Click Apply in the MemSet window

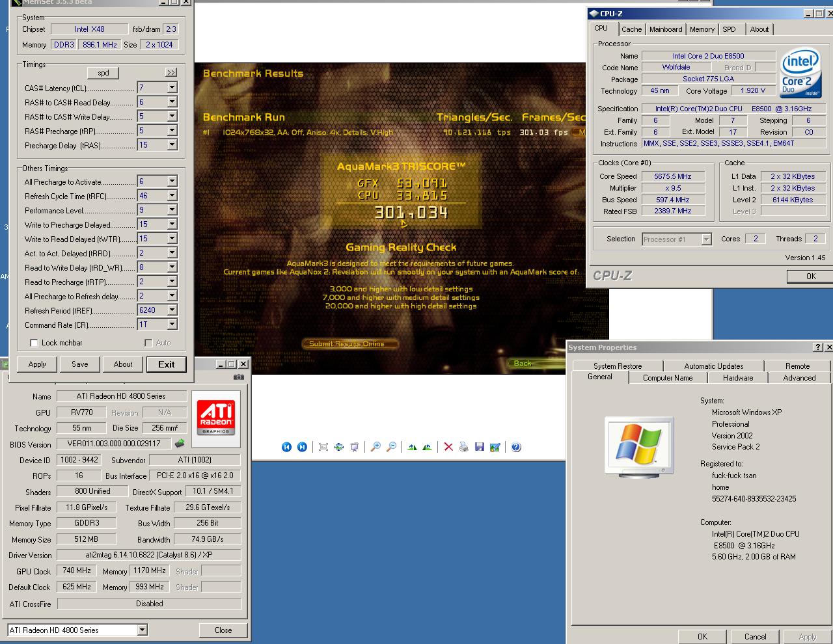[x=37, y=364]
